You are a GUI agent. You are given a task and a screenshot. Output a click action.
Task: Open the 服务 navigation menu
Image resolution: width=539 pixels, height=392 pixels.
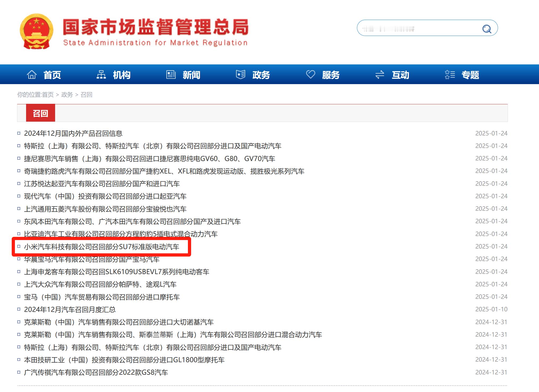[331, 75]
